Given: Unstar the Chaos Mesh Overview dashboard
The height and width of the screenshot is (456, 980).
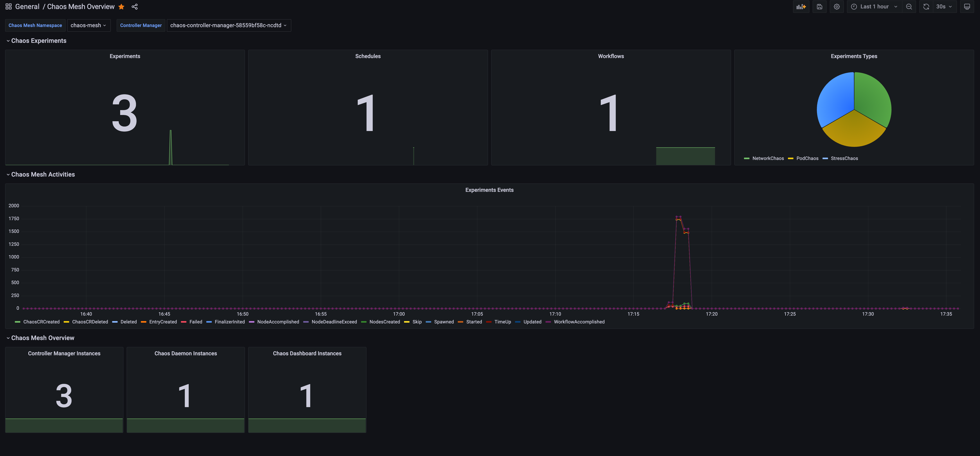Looking at the screenshot, I should point(121,6).
